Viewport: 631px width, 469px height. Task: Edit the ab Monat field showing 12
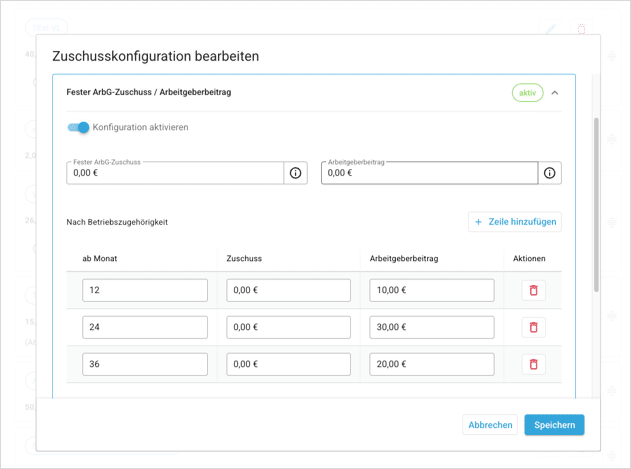[145, 290]
